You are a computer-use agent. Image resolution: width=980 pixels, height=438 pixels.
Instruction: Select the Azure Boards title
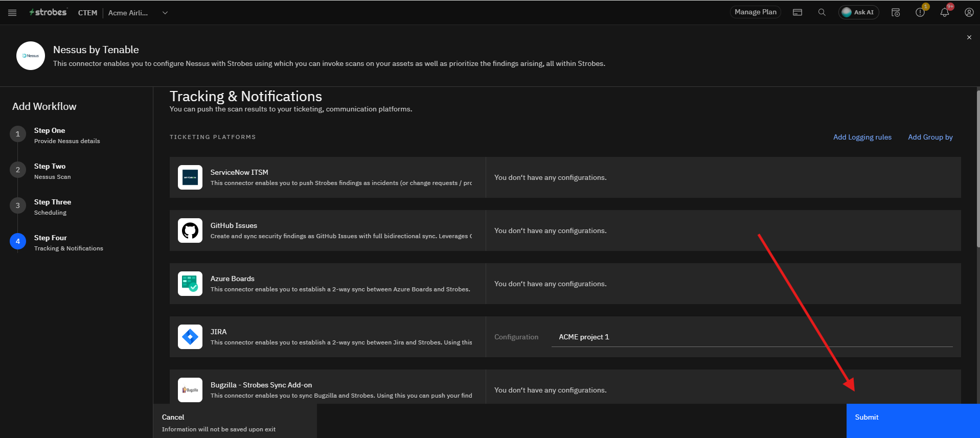pyautogui.click(x=232, y=279)
